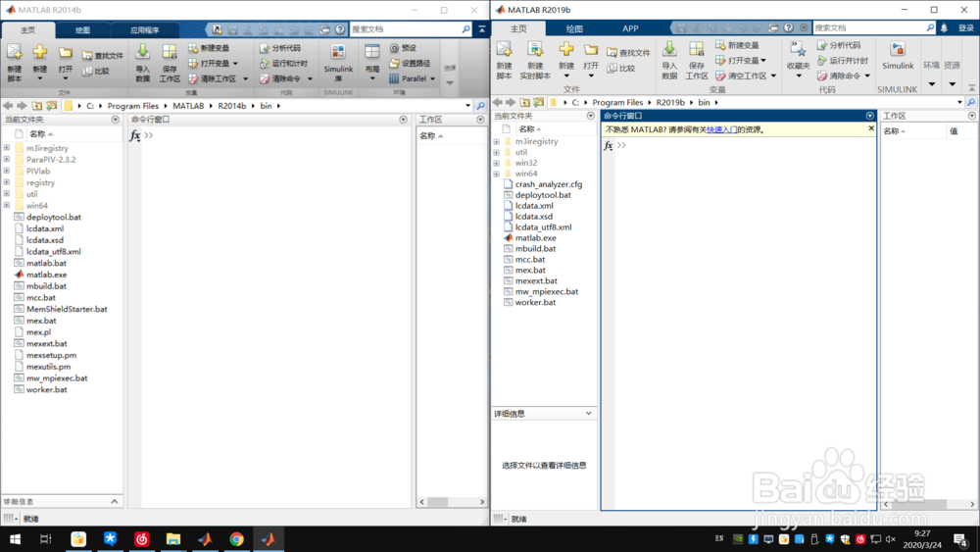The height and width of the screenshot is (552, 980).
Task: Select matlab.exe in R2014b file list
Action: point(46,275)
